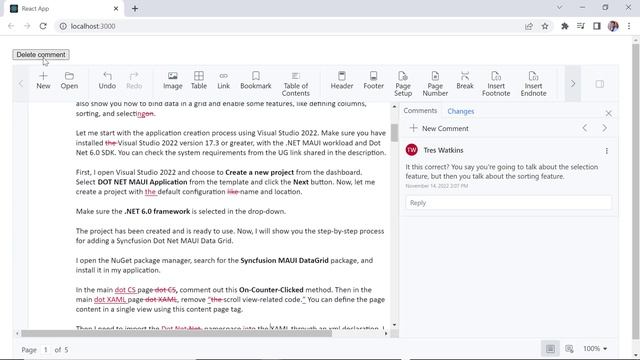Insert a Bookmark

click(x=256, y=80)
